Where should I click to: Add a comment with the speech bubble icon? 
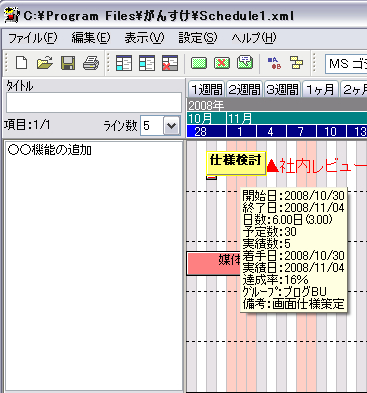pyautogui.click(x=245, y=62)
